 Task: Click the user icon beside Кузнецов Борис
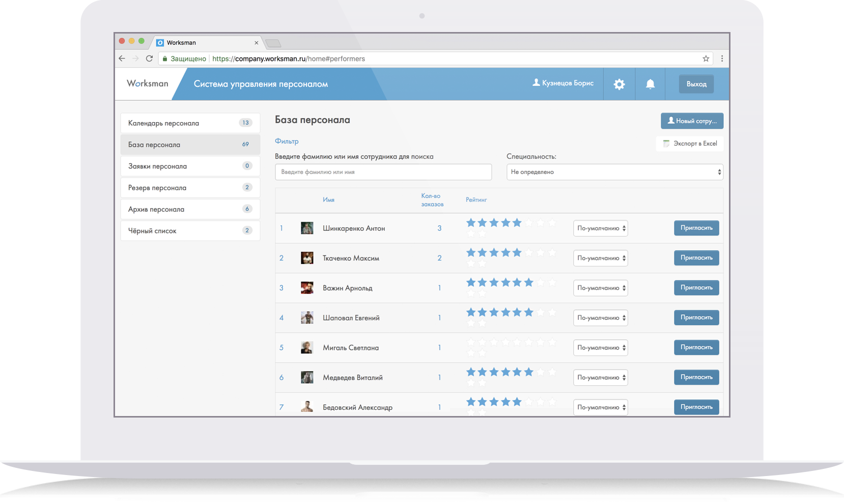pyautogui.click(x=536, y=82)
